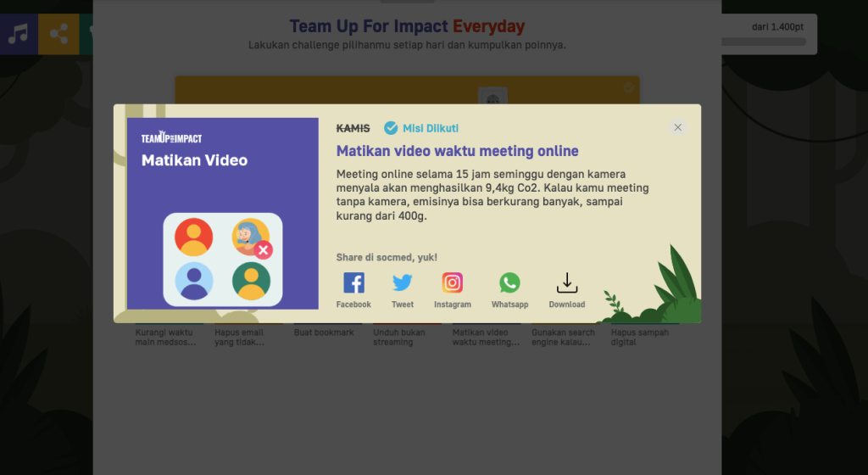Pick the Gunakan search engine challenge card
868x475 pixels.
pyautogui.click(x=562, y=337)
